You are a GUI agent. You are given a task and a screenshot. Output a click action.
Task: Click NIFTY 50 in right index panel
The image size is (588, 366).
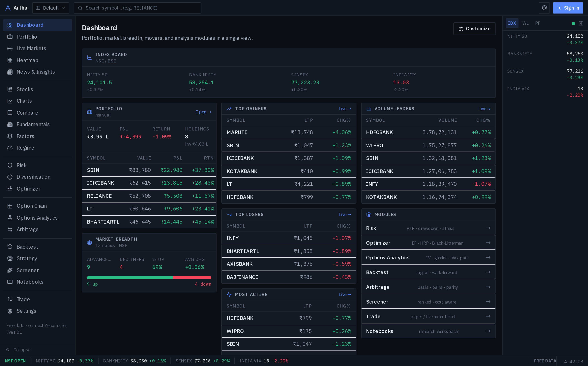pos(545,39)
